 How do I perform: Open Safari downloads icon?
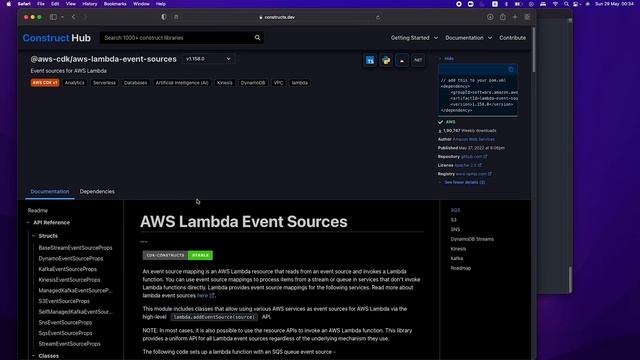pos(490,17)
